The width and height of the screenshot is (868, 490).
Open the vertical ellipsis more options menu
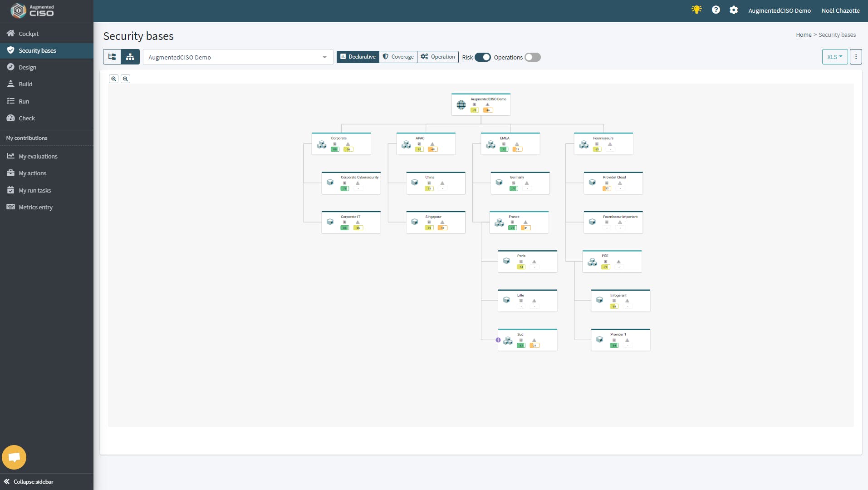click(x=856, y=57)
